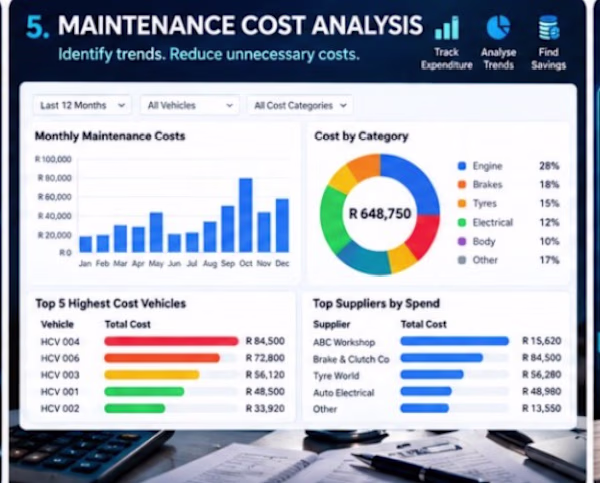The width and height of the screenshot is (600, 483).
Task: Click the Brakes 18% percentage value
Action: [x=549, y=184]
